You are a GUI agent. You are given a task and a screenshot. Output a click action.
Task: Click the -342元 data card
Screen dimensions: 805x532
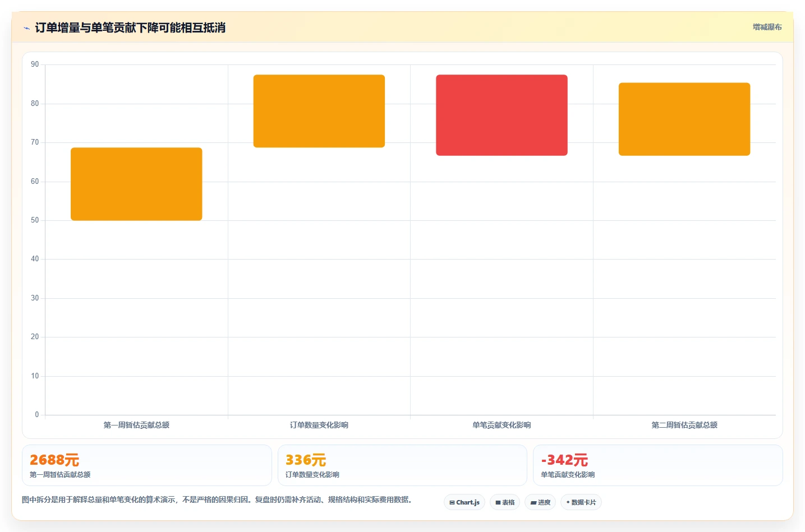[657, 465]
